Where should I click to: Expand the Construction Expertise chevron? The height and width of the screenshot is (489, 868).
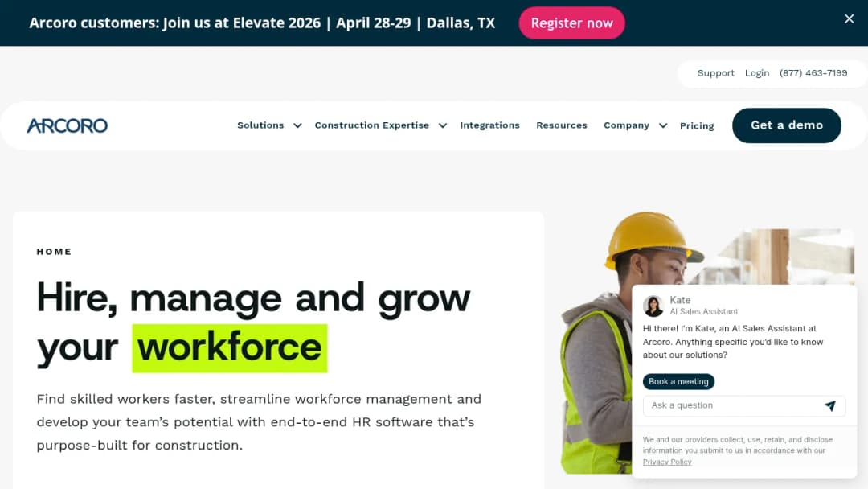pos(442,125)
